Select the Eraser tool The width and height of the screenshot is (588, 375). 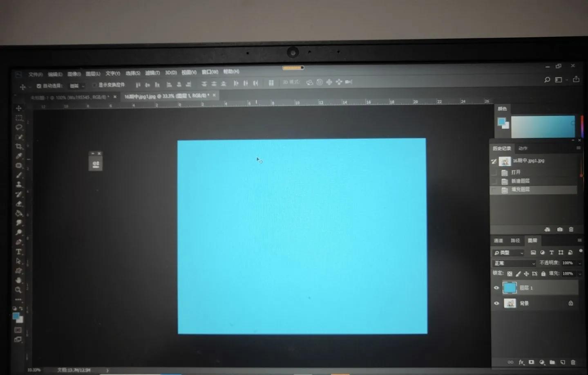[19, 204]
